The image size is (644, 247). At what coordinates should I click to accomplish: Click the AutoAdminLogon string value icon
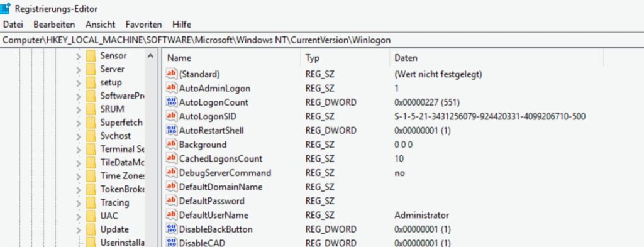[x=171, y=88]
